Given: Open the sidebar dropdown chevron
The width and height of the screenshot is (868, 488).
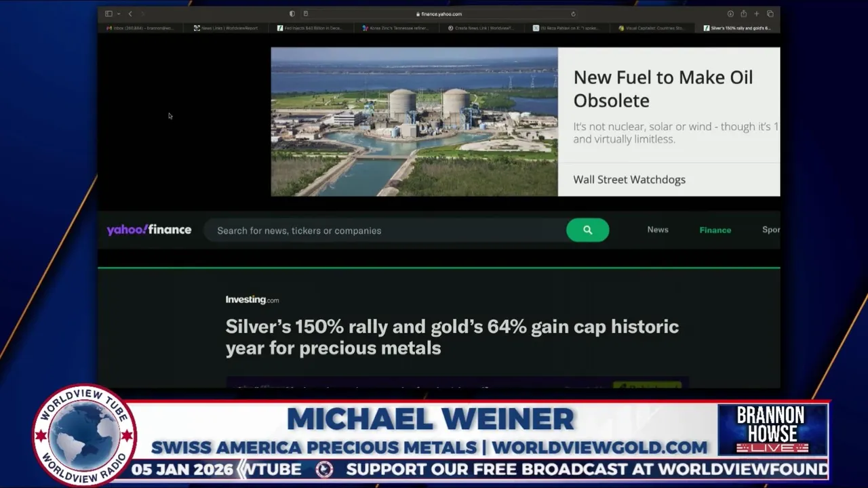Looking at the screenshot, I should 118,14.
